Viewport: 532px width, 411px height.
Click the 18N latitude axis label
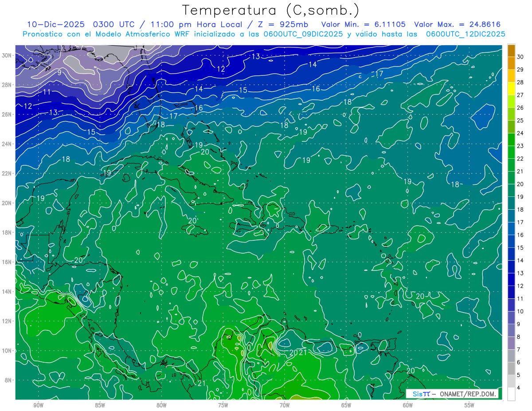(x=7, y=233)
